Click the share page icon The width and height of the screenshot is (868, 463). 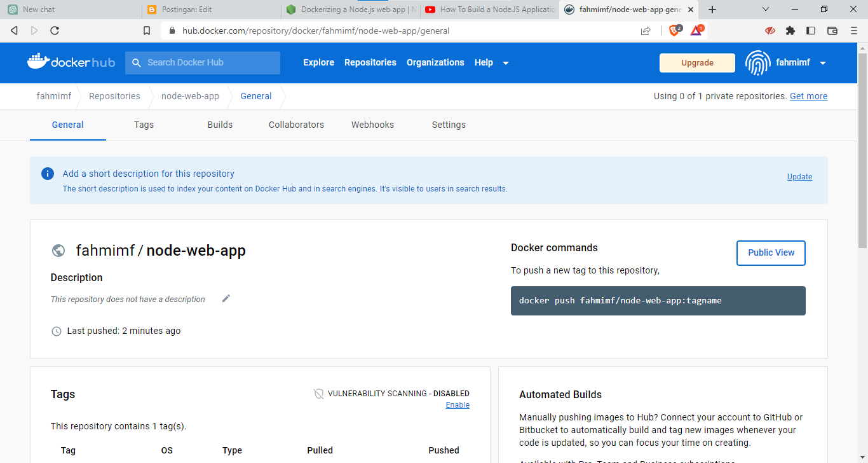tap(646, 31)
